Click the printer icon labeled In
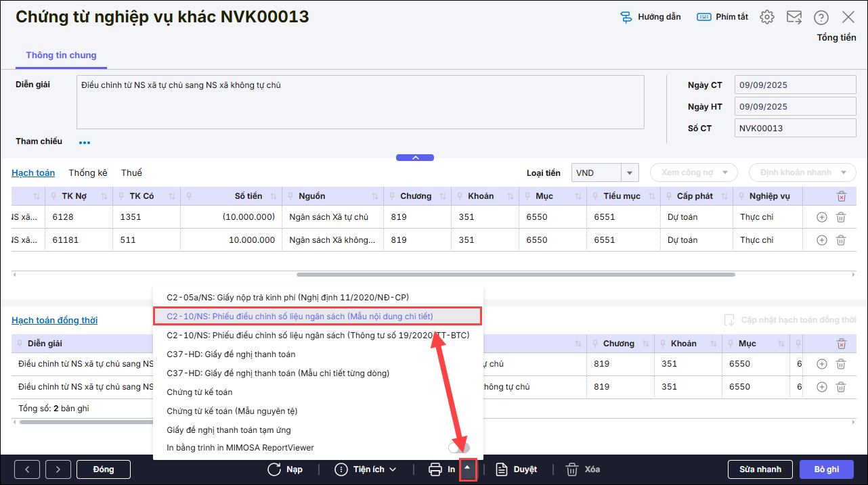Image resolution: width=868 pixels, height=485 pixels. click(x=435, y=469)
